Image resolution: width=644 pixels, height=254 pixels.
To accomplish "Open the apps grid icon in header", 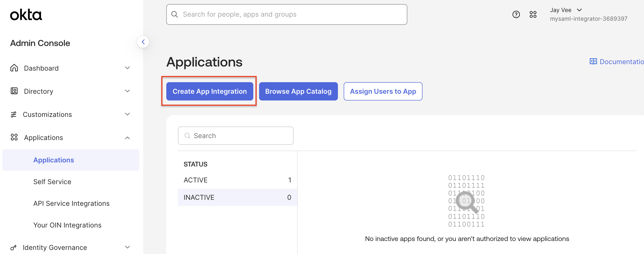I will 533,14.
